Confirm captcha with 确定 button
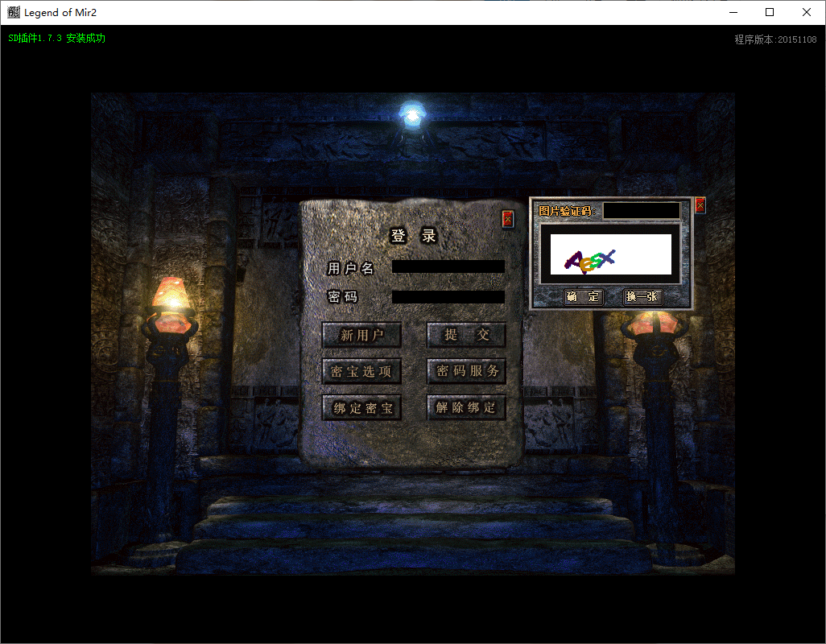The height and width of the screenshot is (644, 826). click(x=584, y=297)
